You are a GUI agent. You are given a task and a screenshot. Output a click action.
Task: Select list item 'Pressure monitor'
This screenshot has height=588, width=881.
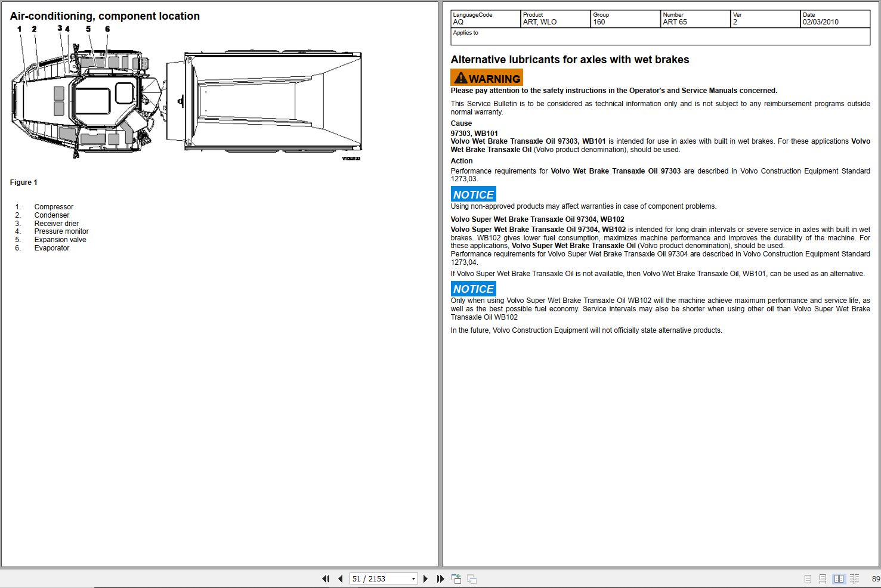point(61,231)
